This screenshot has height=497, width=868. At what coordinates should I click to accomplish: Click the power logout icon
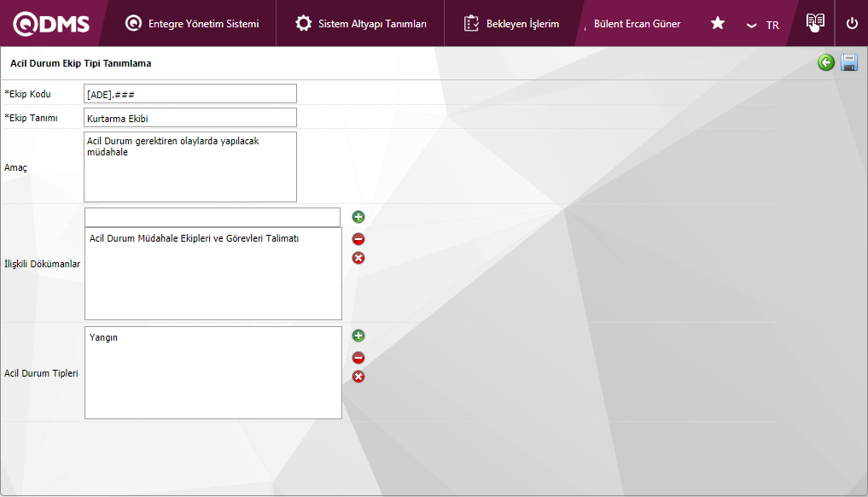point(852,23)
